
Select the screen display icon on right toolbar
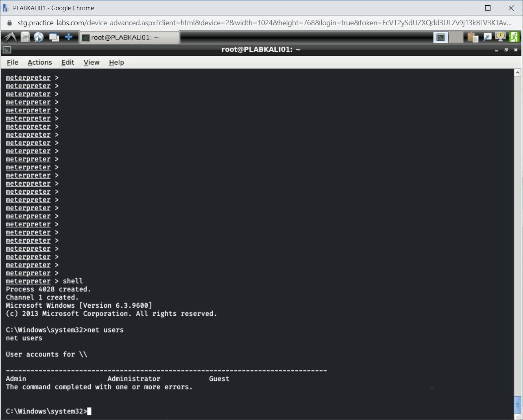(440, 37)
